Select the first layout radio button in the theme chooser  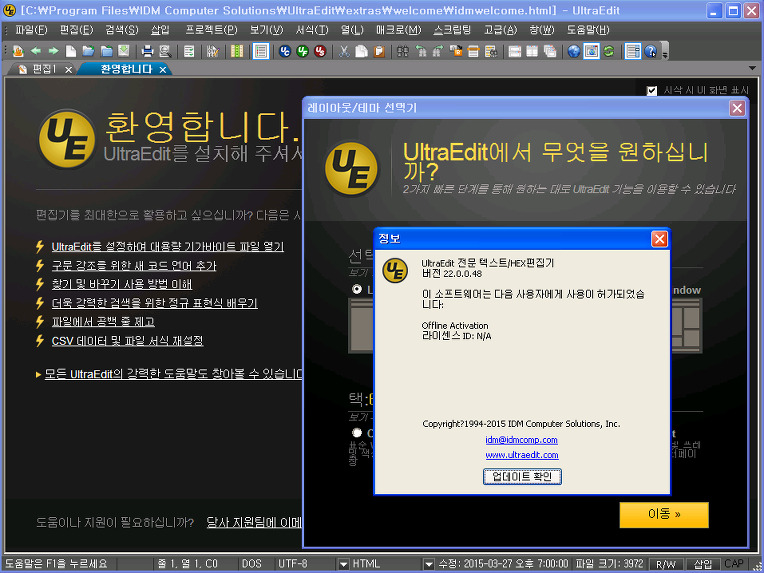click(357, 289)
